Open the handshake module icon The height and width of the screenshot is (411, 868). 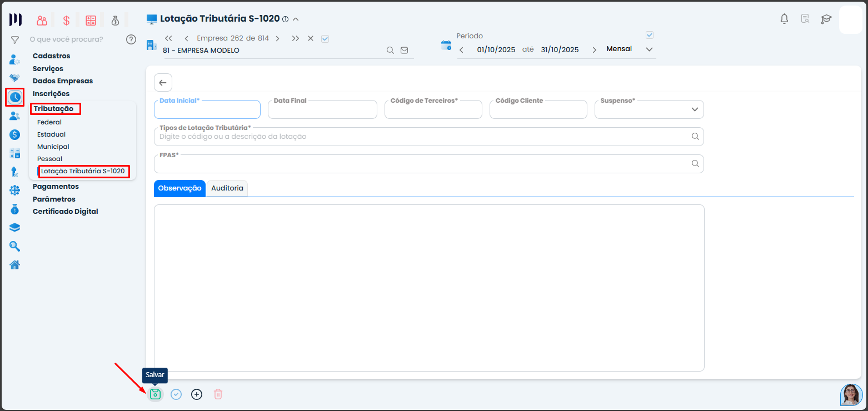pyautogui.click(x=15, y=78)
